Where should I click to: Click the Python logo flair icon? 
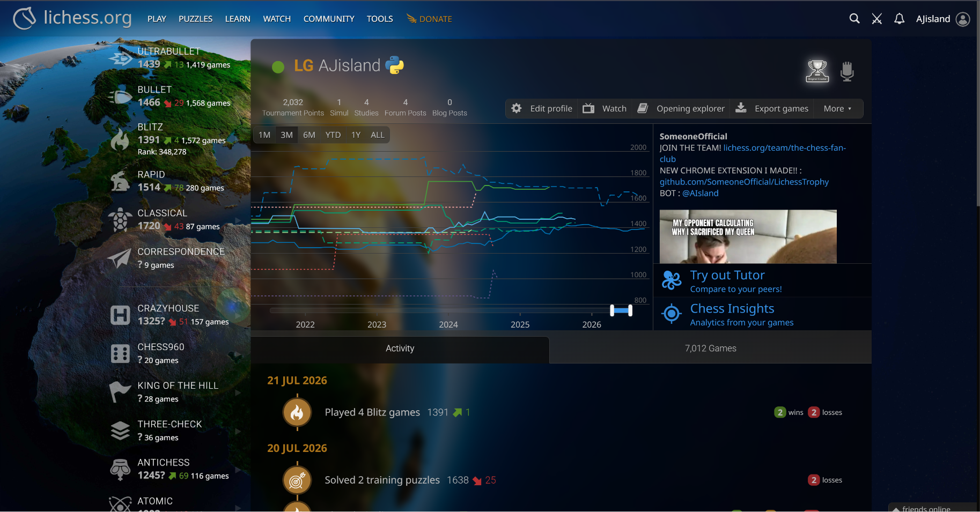(395, 65)
